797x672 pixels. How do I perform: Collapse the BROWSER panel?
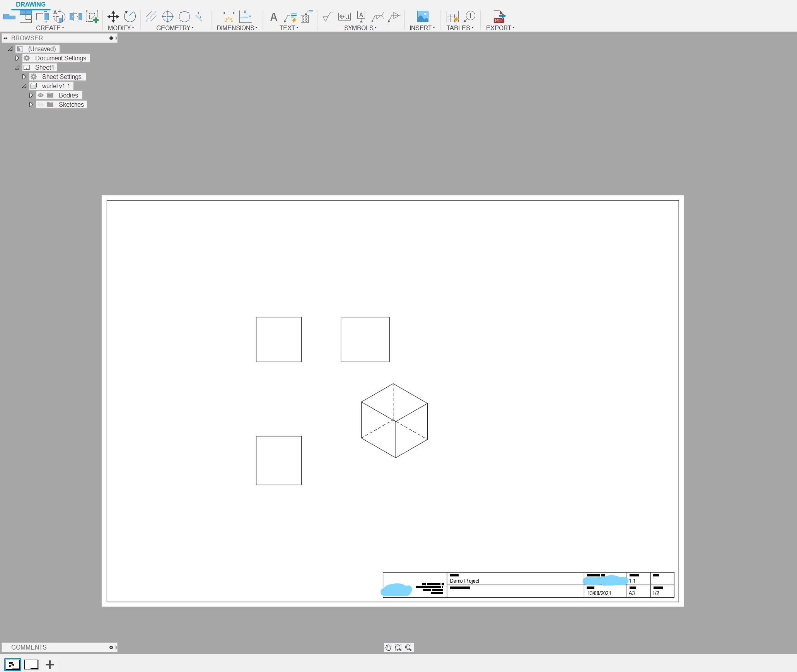pyautogui.click(x=5, y=38)
